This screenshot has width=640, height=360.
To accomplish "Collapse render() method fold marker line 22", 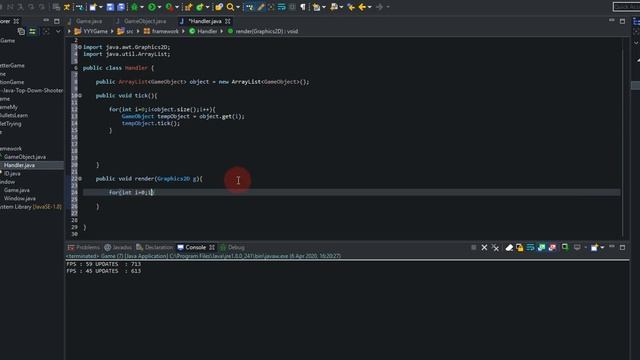I will [x=80, y=179].
